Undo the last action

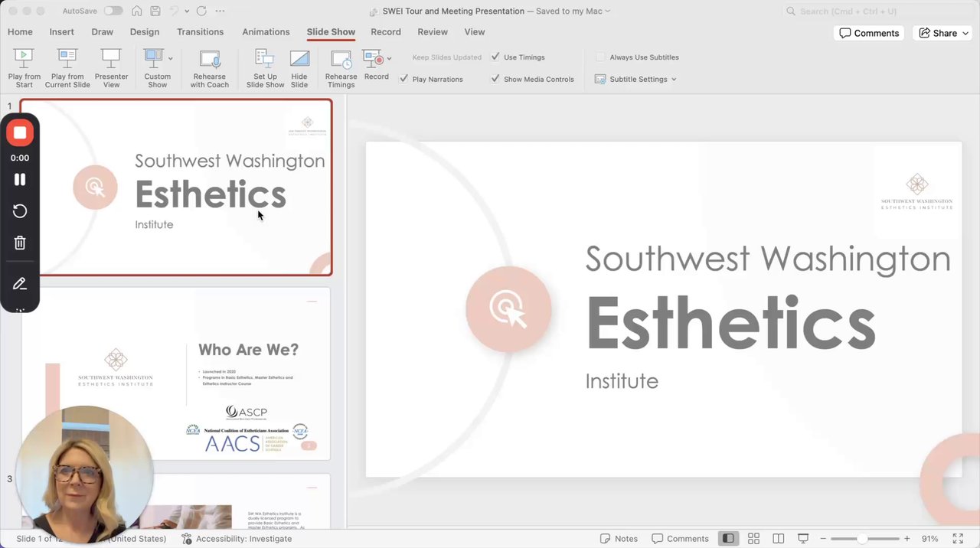click(174, 11)
